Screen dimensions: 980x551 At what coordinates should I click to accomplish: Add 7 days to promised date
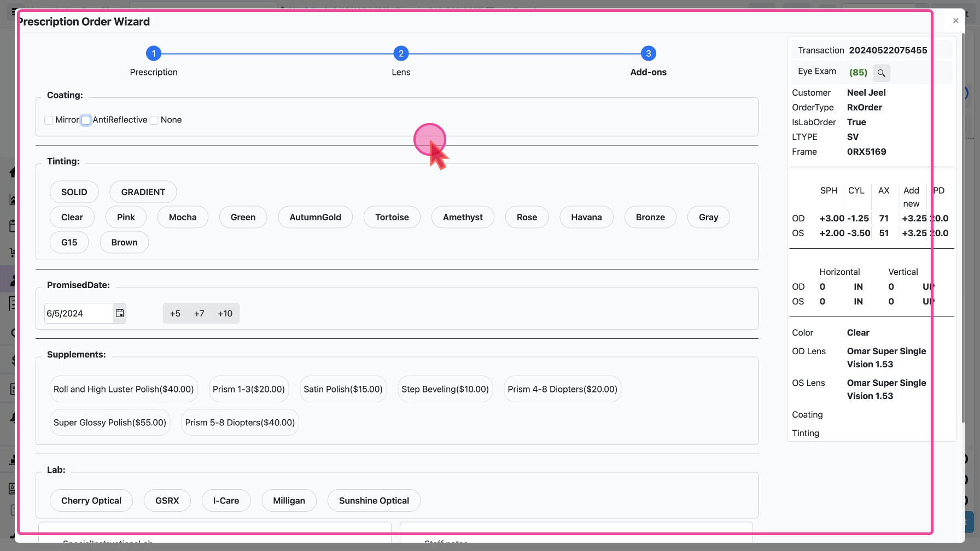pos(199,313)
